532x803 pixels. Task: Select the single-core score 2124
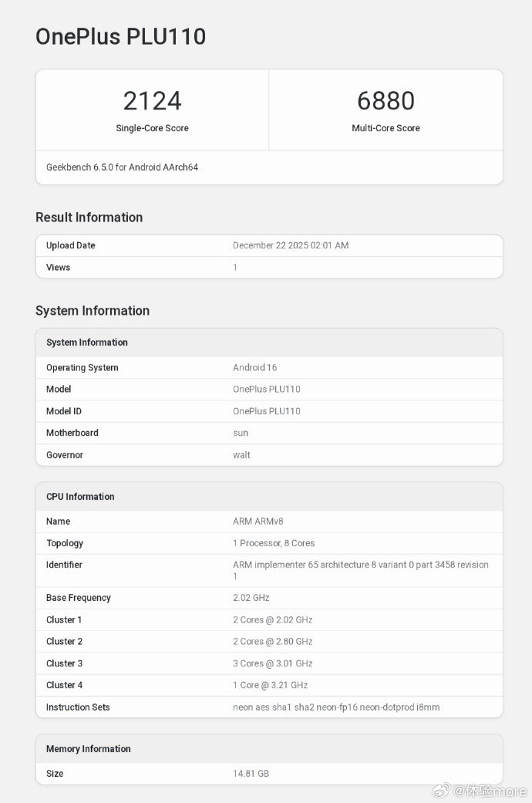[x=152, y=100]
